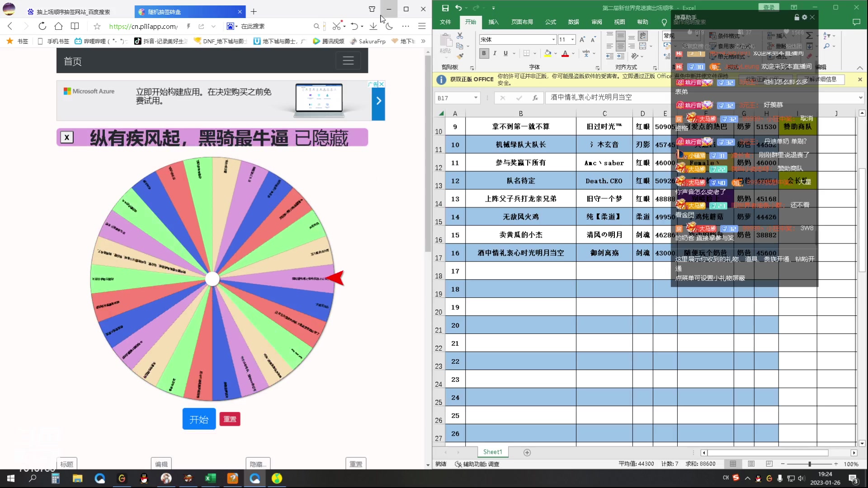
Task: Increase font size with the large A icon
Action: pos(582,40)
